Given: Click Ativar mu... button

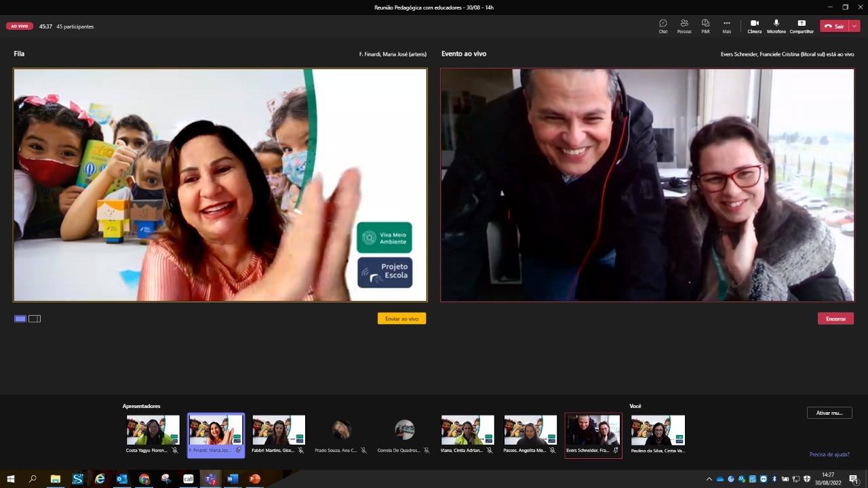Looking at the screenshot, I should 829,413.
